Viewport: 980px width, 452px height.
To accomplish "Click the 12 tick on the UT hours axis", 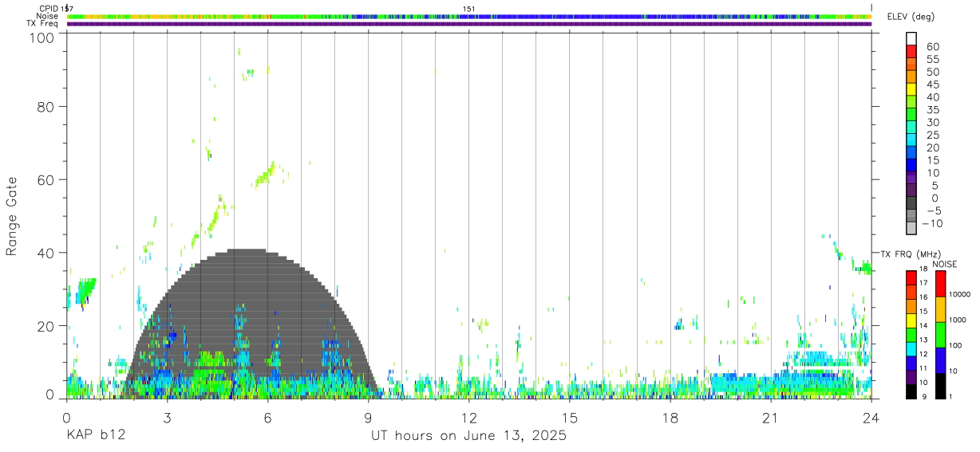I will point(468,417).
